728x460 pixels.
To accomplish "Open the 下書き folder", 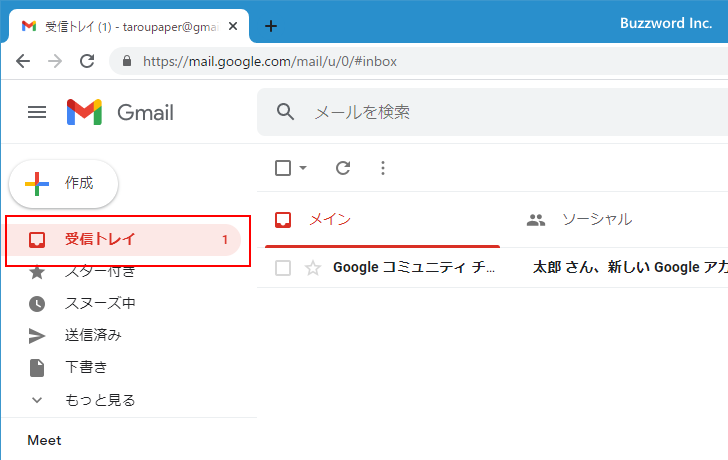I will coord(86,368).
